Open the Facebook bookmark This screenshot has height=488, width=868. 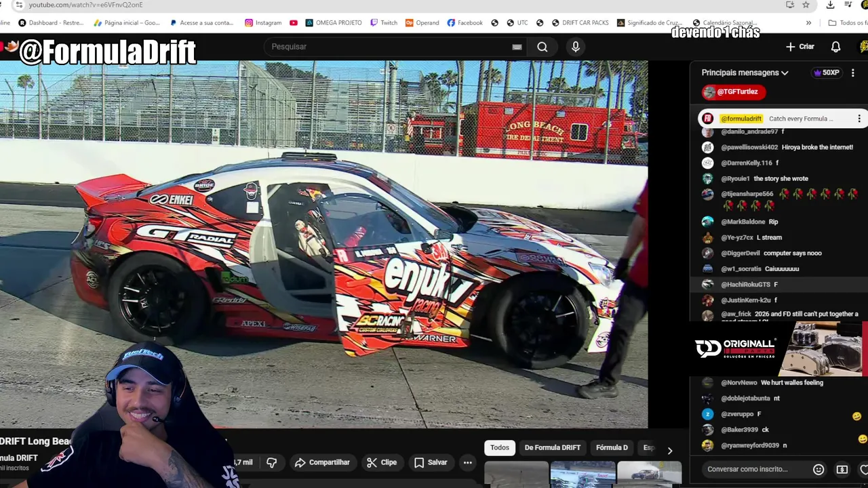465,22
